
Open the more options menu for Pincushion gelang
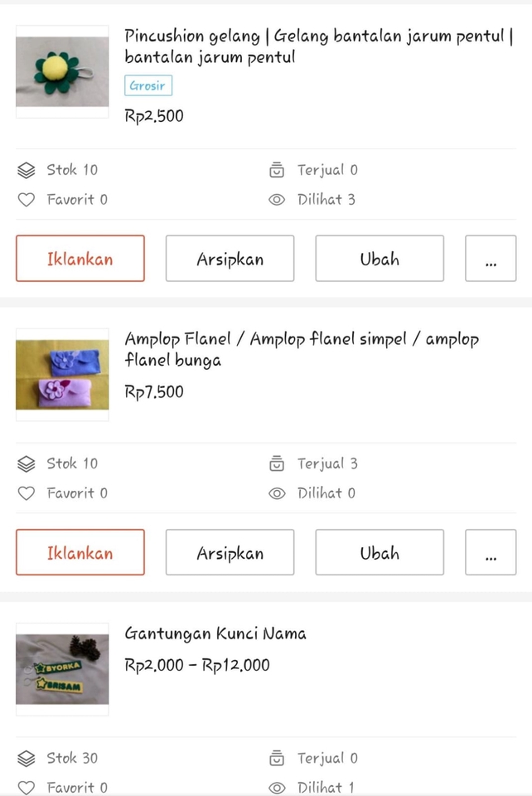[491, 259]
